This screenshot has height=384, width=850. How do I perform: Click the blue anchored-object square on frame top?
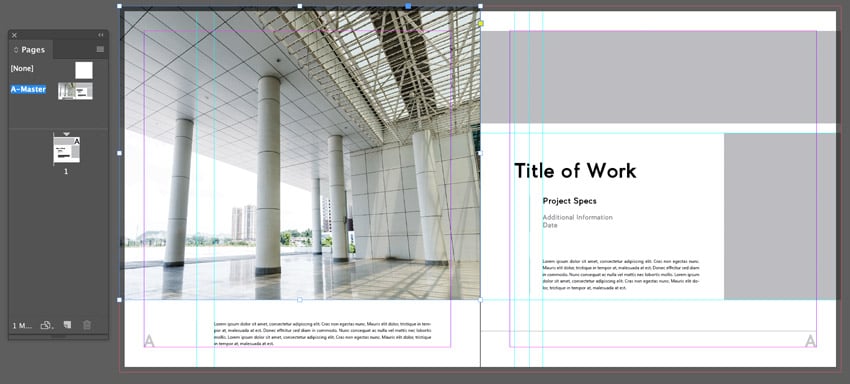(x=408, y=6)
